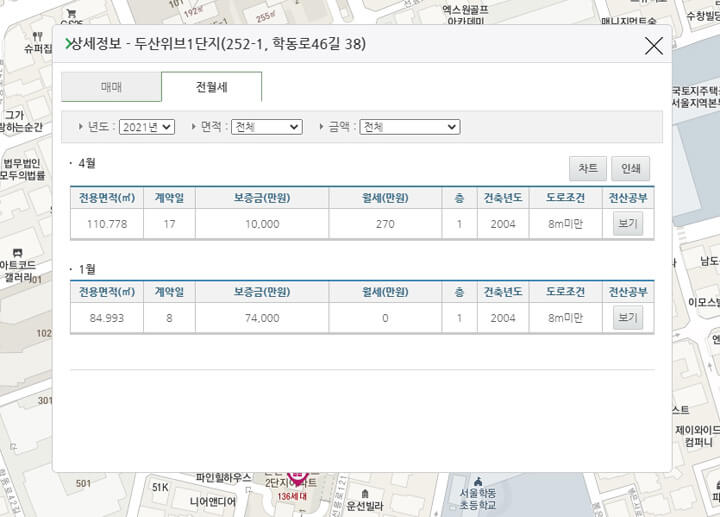Screen dimensions: 720x517
Task: Open the 금액 dropdown
Action: click(410, 127)
